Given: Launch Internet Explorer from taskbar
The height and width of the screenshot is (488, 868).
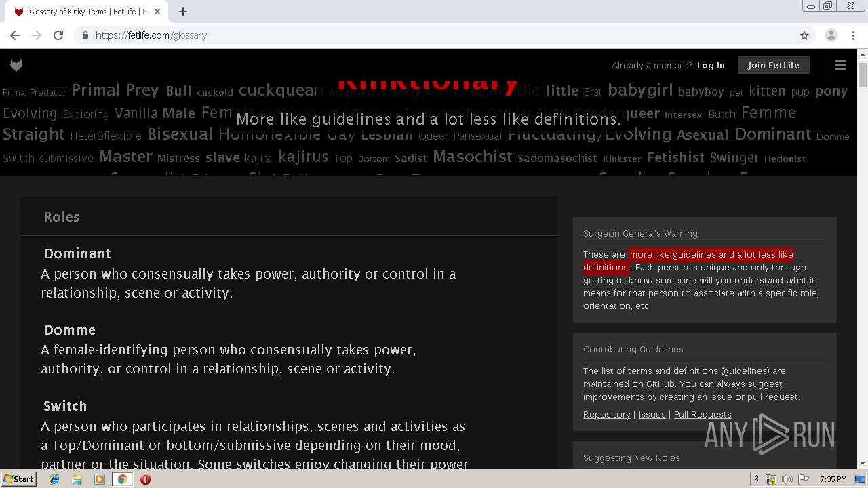Looking at the screenshot, I should 54,479.
